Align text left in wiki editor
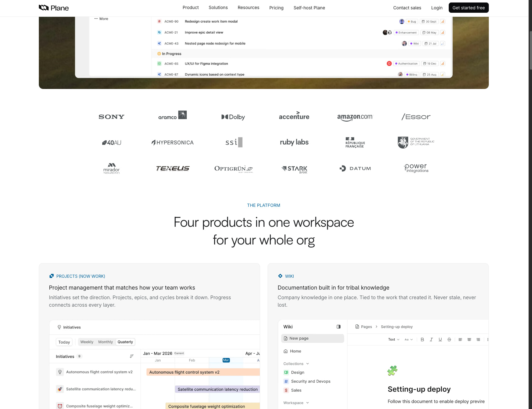532x409 pixels. point(460,340)
